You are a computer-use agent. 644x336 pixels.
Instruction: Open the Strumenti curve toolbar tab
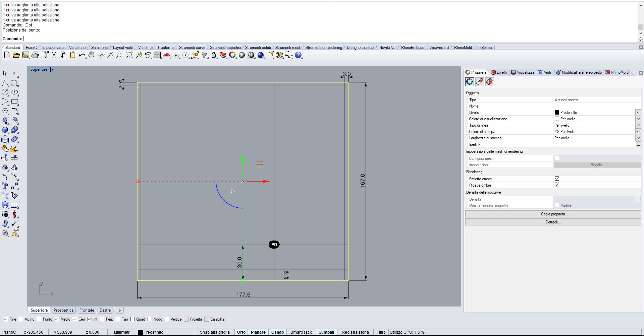point(192,48)
